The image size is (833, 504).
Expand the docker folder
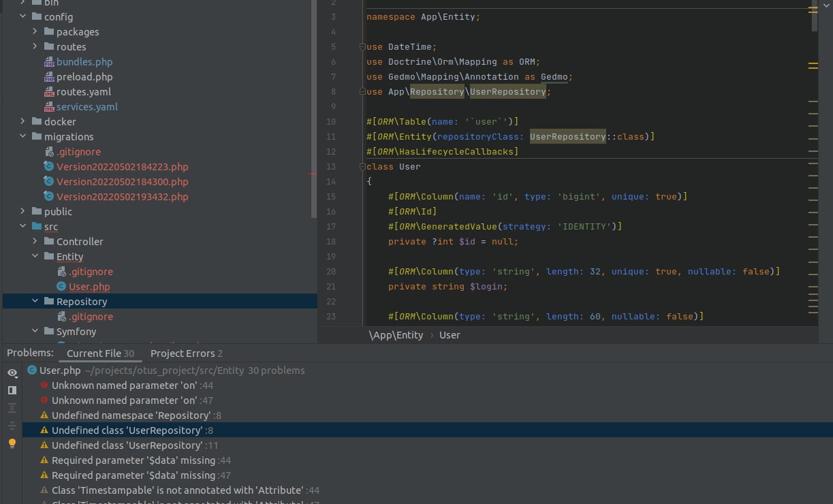tap(22, 122)
